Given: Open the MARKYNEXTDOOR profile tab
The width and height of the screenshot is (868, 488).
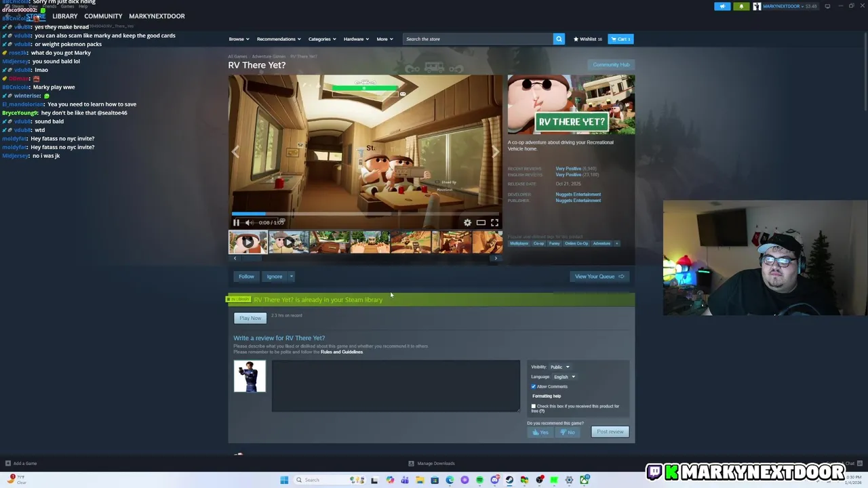Looking at the screenshot, I should tap(157, 16).
